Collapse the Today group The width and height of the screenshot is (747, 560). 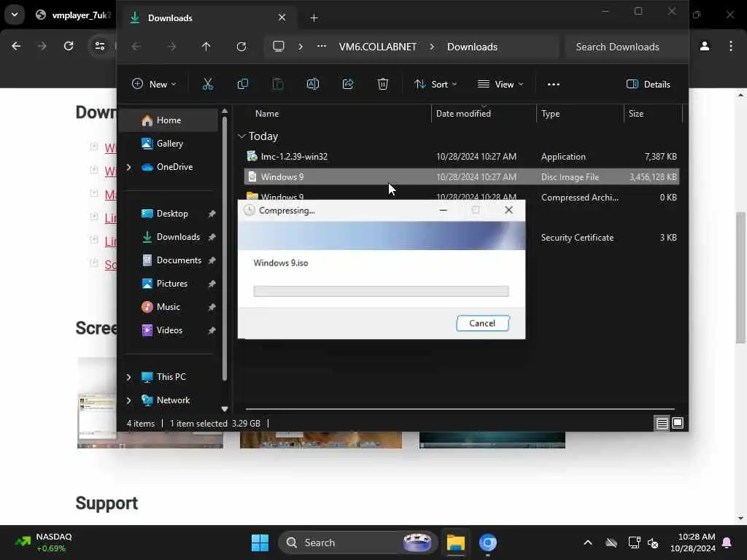(241, 136)
